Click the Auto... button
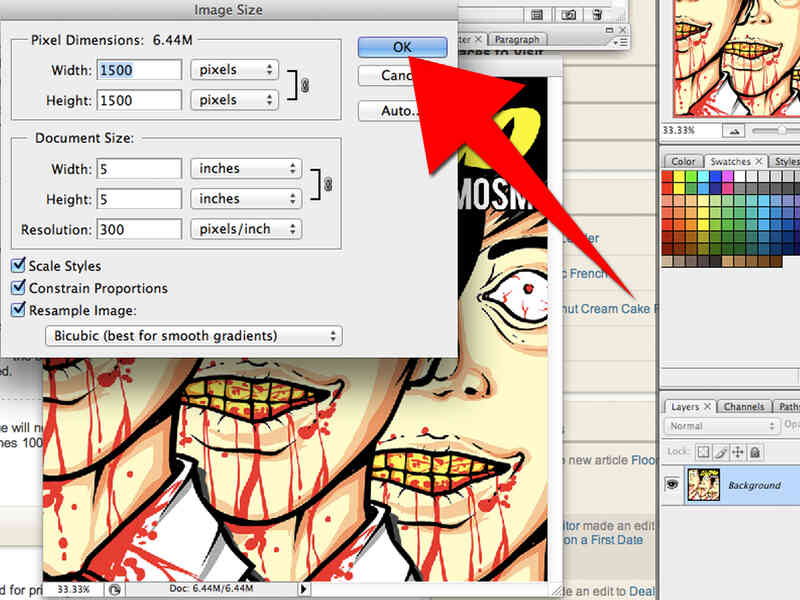 pos(389,111)
